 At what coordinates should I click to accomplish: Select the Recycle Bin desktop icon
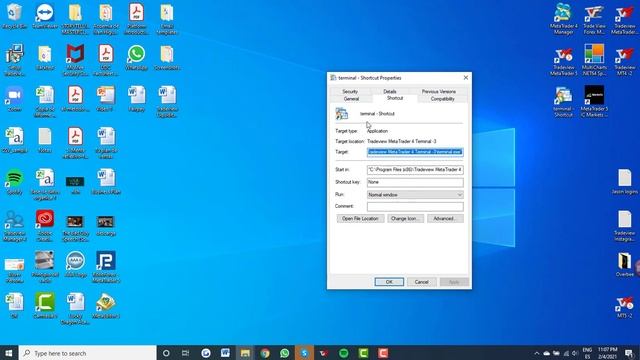click(14, 16)
